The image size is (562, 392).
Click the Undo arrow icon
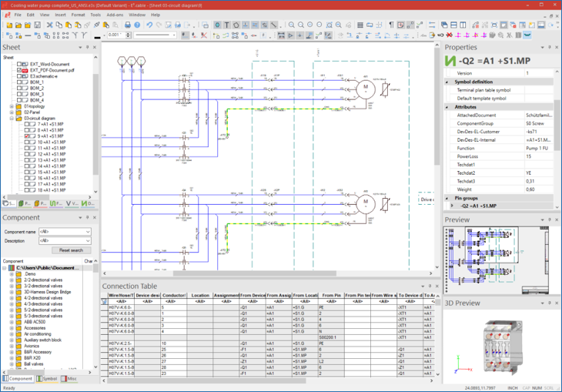click(149, 25)
